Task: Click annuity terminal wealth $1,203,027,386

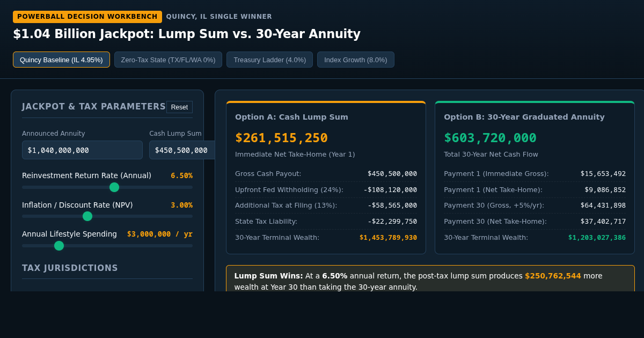Action: click(x=597, y=237)
